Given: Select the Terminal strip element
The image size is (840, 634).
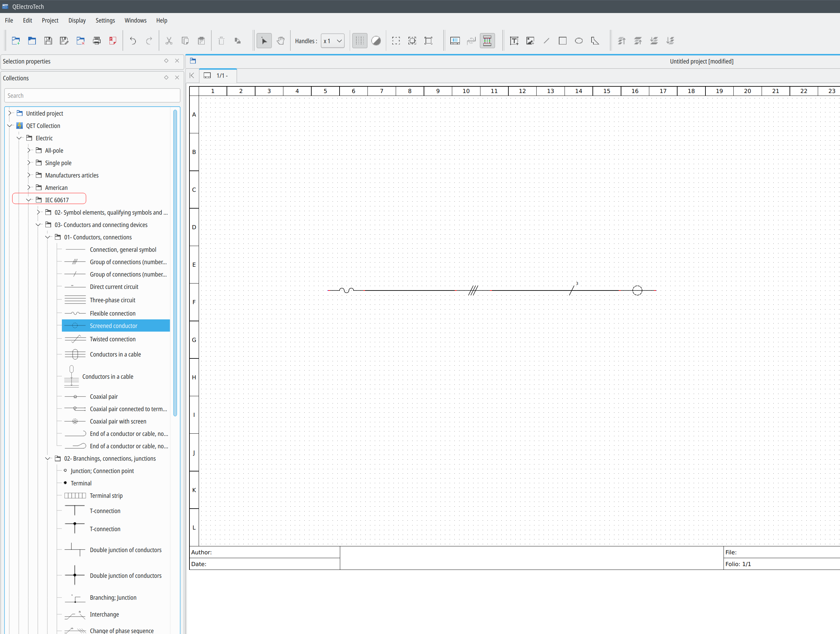Looking at the screenshot, I should [116, 496].
